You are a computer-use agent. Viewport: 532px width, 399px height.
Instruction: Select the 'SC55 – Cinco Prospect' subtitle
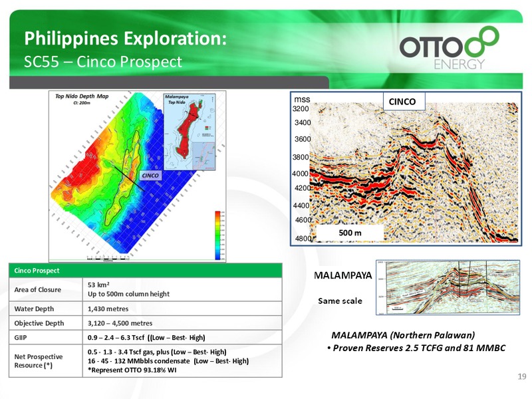[x=103, y=62]
